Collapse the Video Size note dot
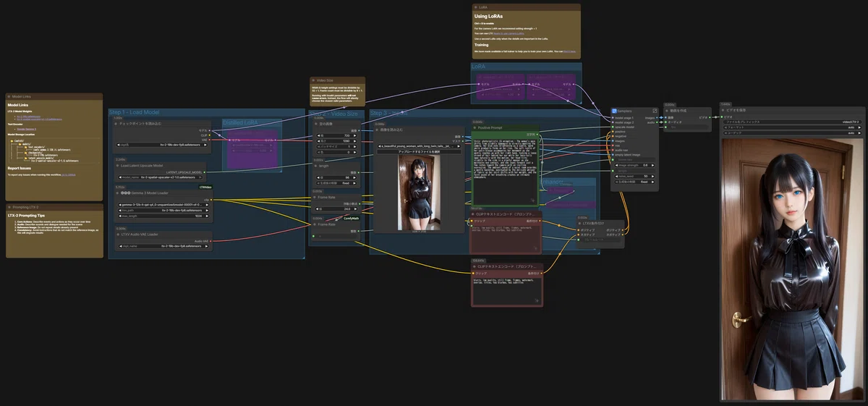 pyautogui.click(x=312, y=80)
